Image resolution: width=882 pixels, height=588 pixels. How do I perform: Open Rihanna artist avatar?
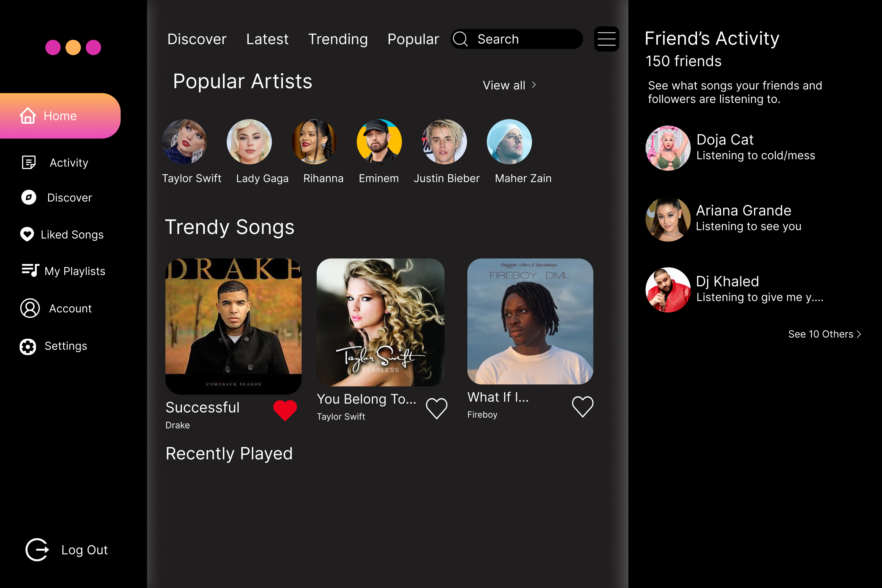[314, 142]
